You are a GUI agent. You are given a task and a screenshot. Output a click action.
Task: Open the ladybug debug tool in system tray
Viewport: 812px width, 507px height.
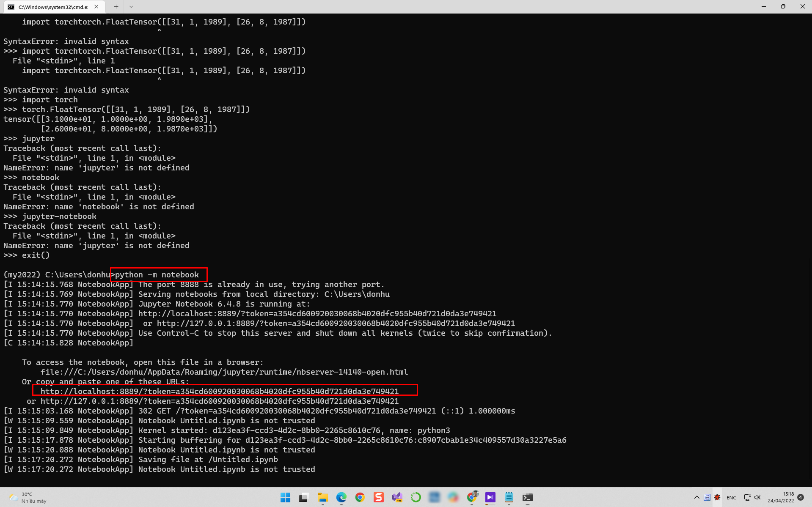point(717,498)
